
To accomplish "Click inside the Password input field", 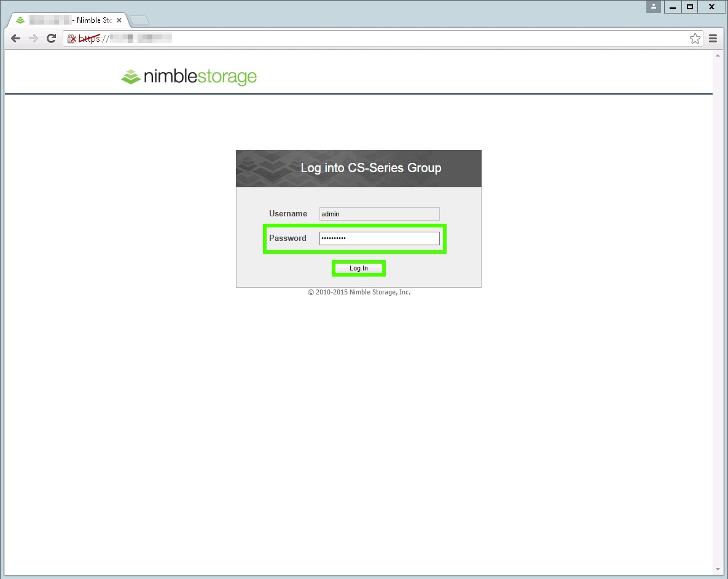I will tap(380, 238).
